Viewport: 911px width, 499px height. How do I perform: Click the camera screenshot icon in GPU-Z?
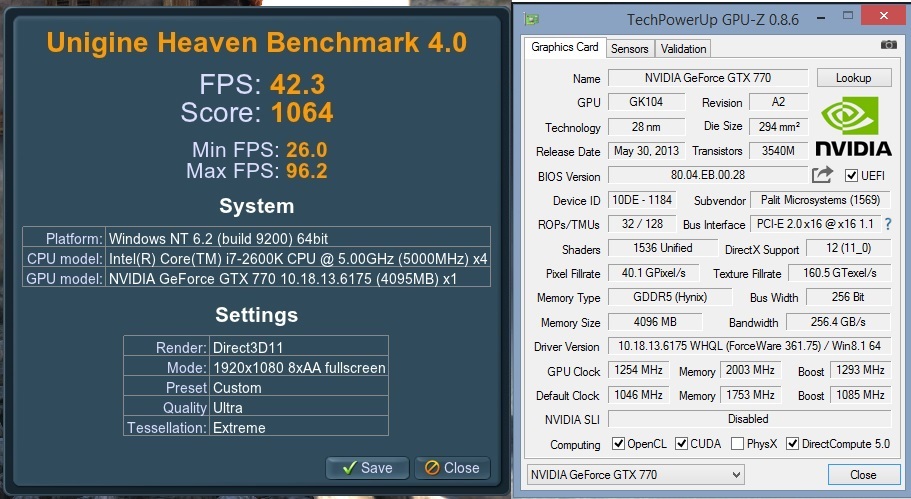[x=888, y=46]
